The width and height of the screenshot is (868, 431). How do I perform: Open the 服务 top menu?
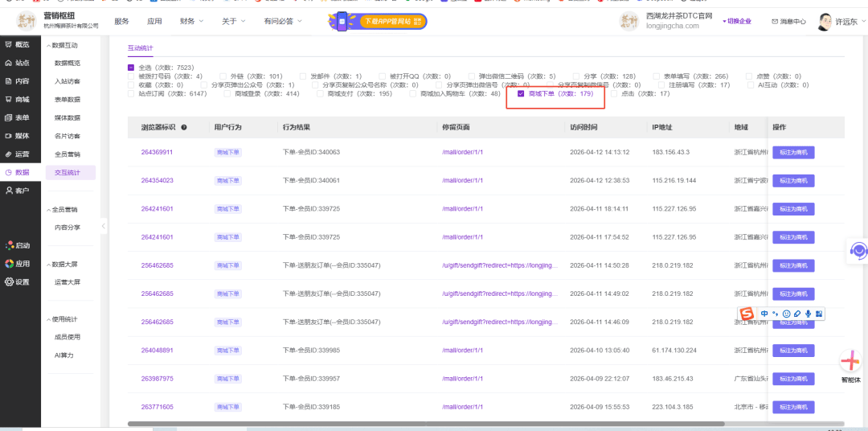coord(122,22)
